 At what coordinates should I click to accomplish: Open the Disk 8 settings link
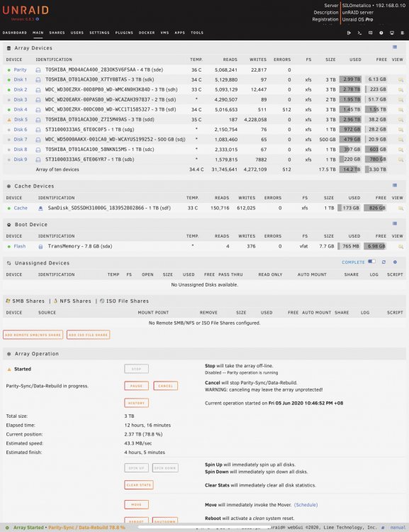coord(21,150)
